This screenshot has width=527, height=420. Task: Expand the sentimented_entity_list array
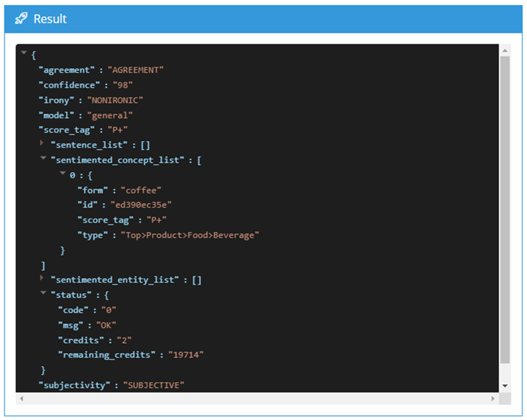42,278
